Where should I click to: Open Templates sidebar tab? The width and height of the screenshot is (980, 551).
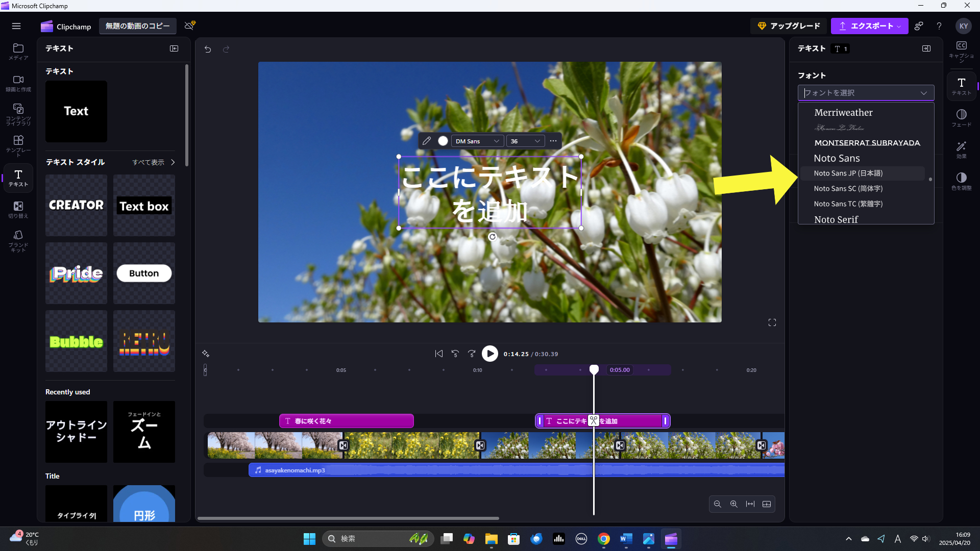[x=18, y=145]
